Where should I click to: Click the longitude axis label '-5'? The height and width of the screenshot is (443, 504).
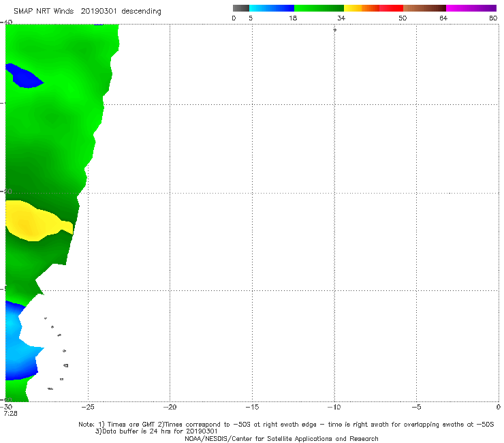click(x=416, y=407)
